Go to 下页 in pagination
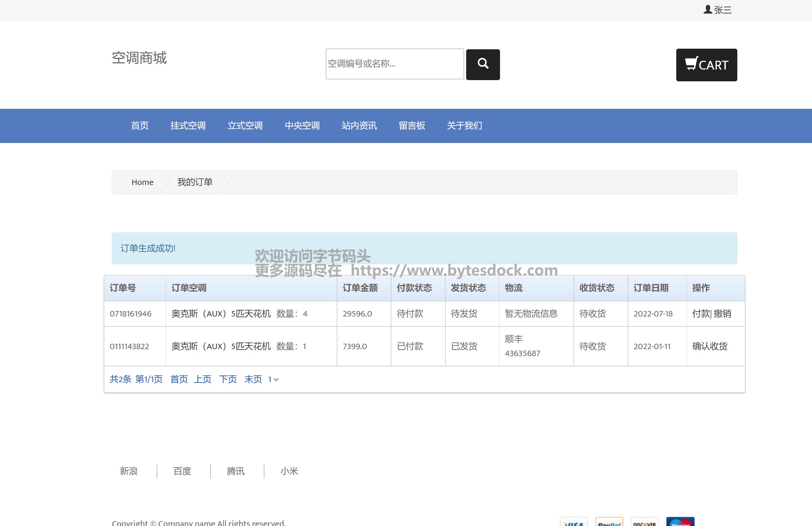The width and height of the screenshot is (812, 526). point(228,379)
